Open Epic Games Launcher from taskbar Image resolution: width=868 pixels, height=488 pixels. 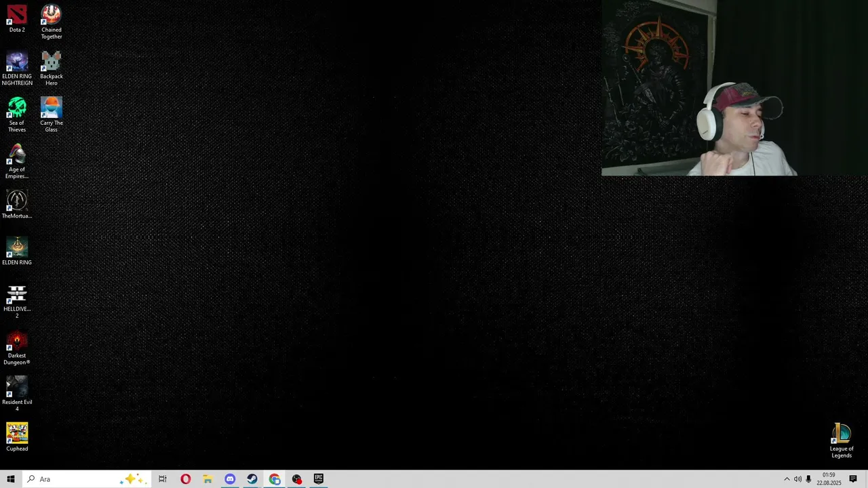pos(319,479)
